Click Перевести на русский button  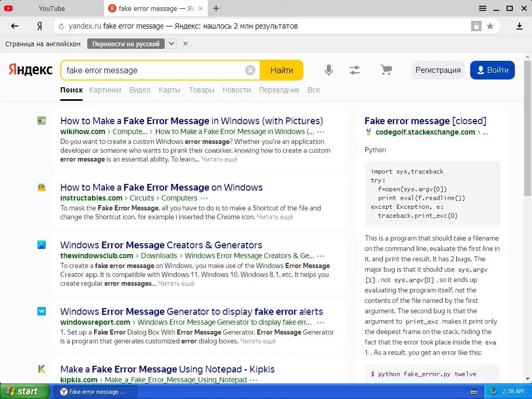126,44
